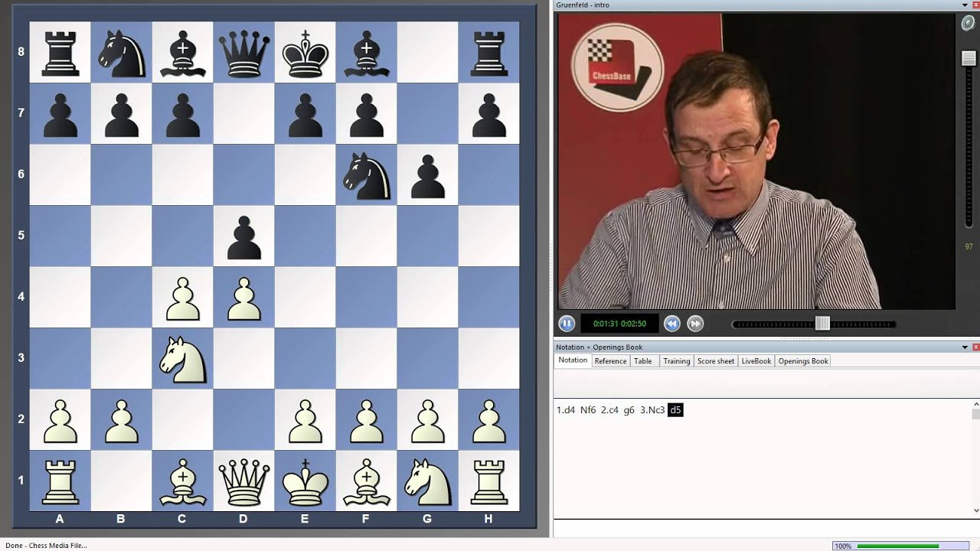The image size is (980, 551).
Task: Click move 1.d4 in the notation
Action: 566,410
